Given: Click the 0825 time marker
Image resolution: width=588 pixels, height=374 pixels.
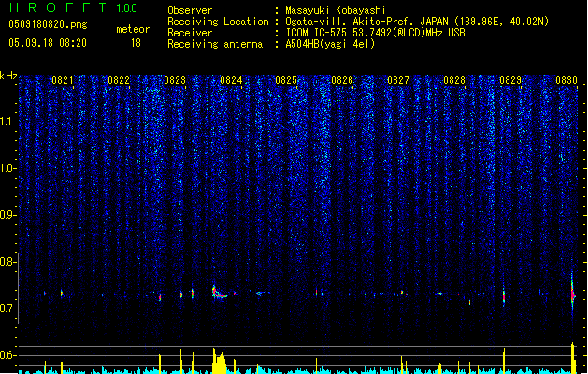Looking at the screenshot, I should [286, 80].
